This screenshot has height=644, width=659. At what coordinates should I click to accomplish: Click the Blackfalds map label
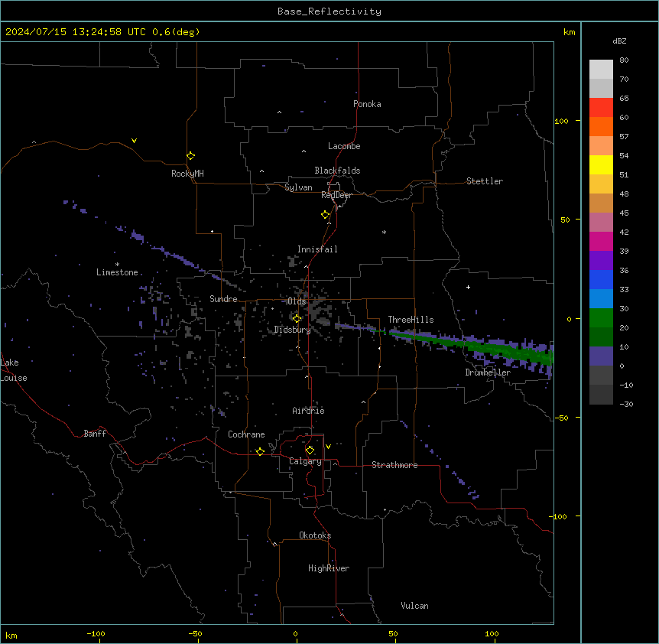(337, 171)
